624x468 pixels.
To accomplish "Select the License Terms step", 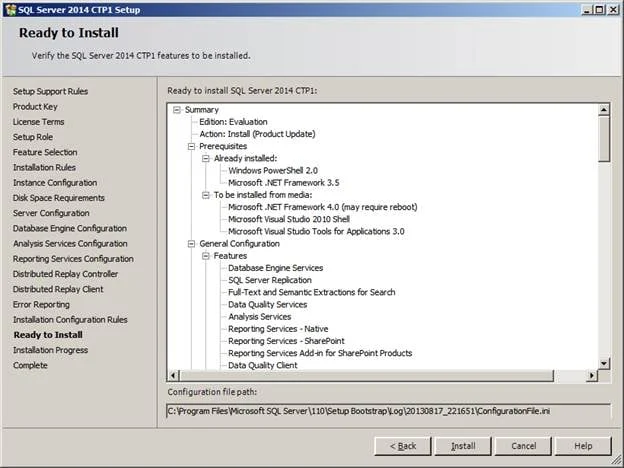I will pos(38,122).
